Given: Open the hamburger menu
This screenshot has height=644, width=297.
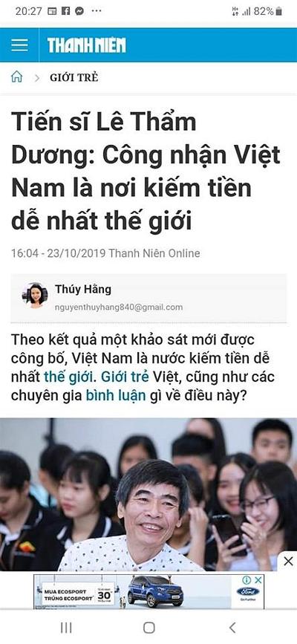Looking at the screenshot, I should (19, 45).
